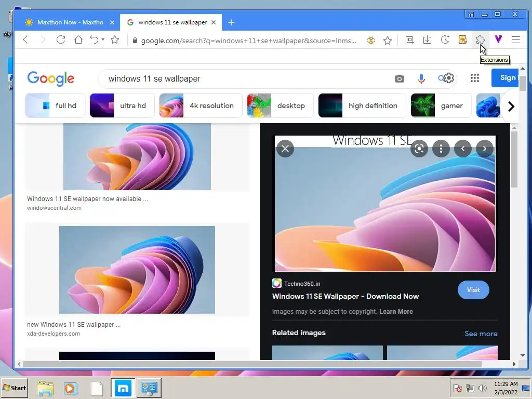Viewport: 532px width, 399px height.
Task: Expand the undo closed tab dropdown arrow
Action: (103, 39)
